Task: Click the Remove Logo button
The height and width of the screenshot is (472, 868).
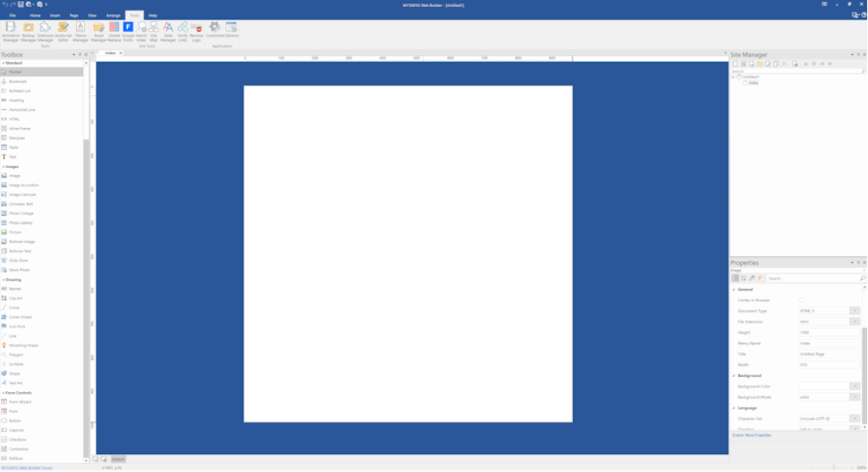Action: (x=196, y=31)
